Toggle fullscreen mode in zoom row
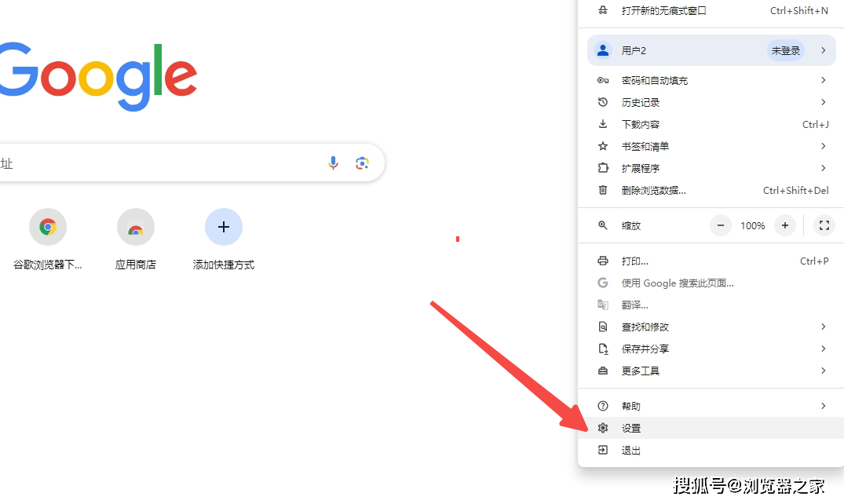 click(x=824, y=225)
